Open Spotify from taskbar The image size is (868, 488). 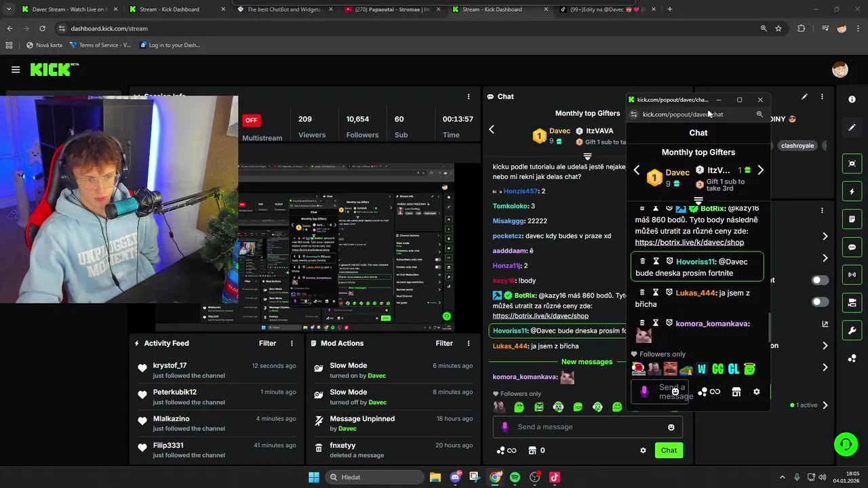coord(515,477)
